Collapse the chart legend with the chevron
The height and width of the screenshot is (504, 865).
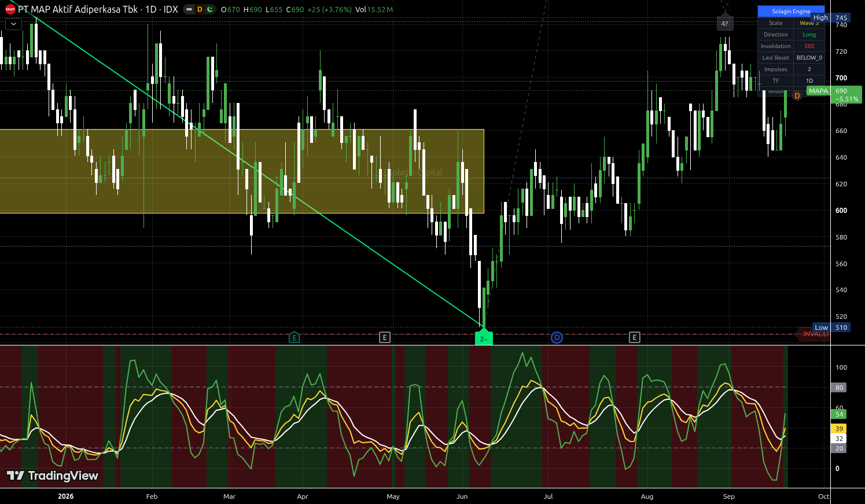point(13,24)
